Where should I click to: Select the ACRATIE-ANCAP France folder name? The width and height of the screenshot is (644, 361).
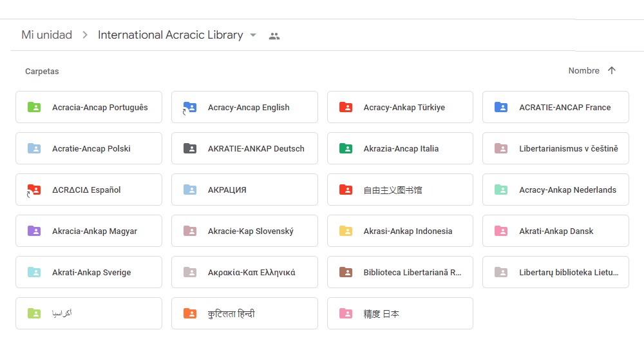(x=565, y=107)
